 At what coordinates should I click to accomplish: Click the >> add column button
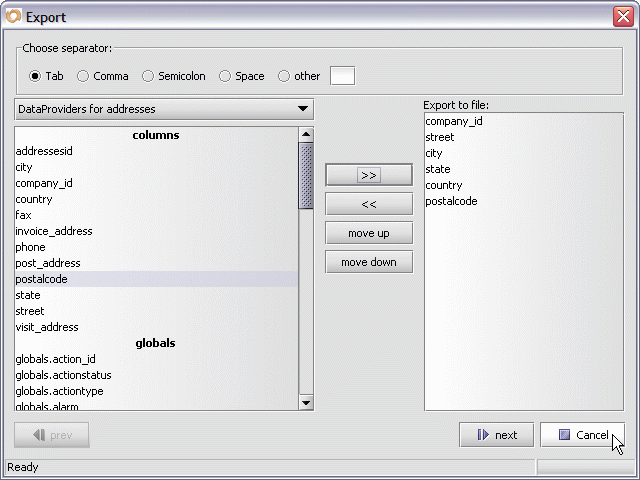coord(368,175)
